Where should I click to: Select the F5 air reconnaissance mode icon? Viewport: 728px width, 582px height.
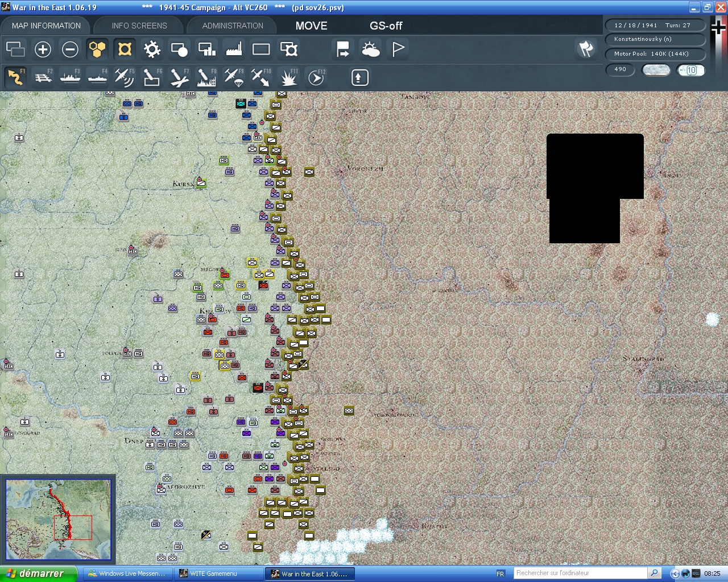click(x=125, y=77)
